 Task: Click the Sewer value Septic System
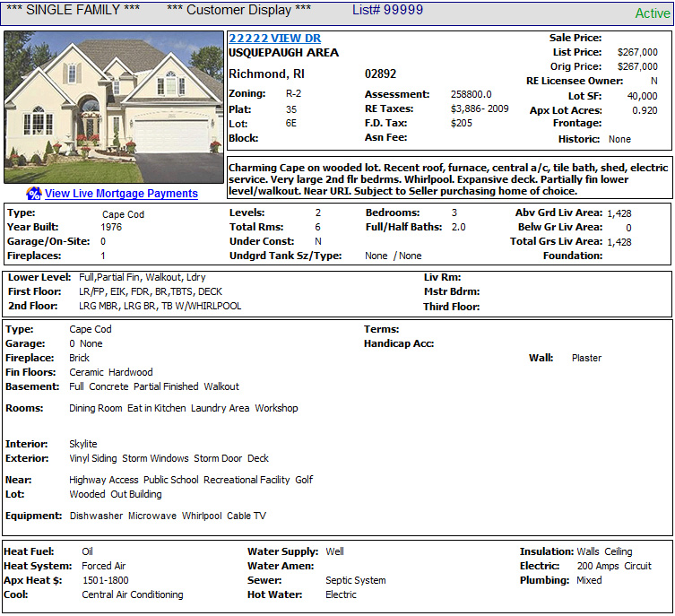click(x=356, y=581)
